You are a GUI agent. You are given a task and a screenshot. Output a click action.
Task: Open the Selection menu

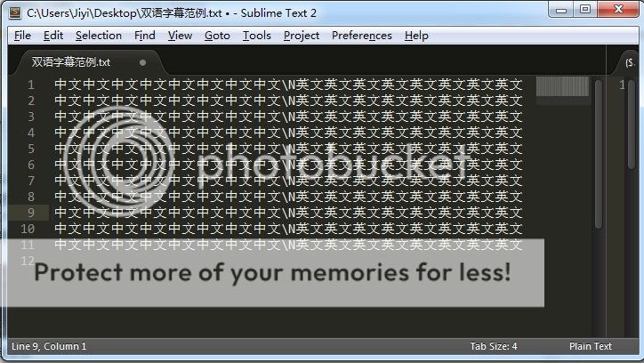pos(99,36)
